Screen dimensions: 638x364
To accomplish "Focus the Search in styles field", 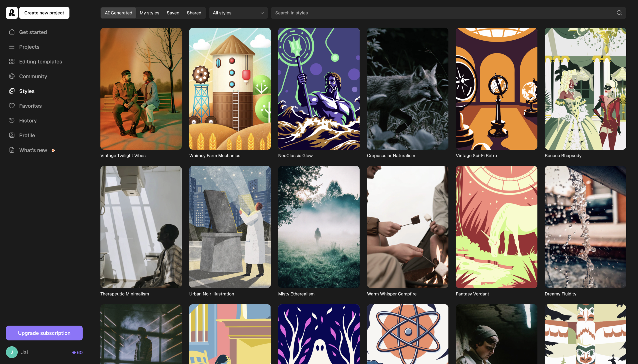I will tap(448, 13).
